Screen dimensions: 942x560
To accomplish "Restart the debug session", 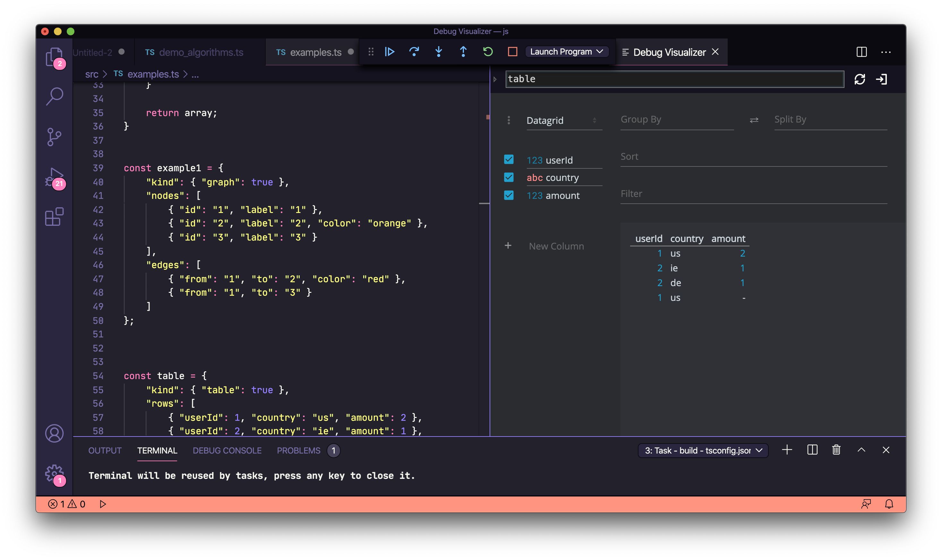I will tap(488, 52).
